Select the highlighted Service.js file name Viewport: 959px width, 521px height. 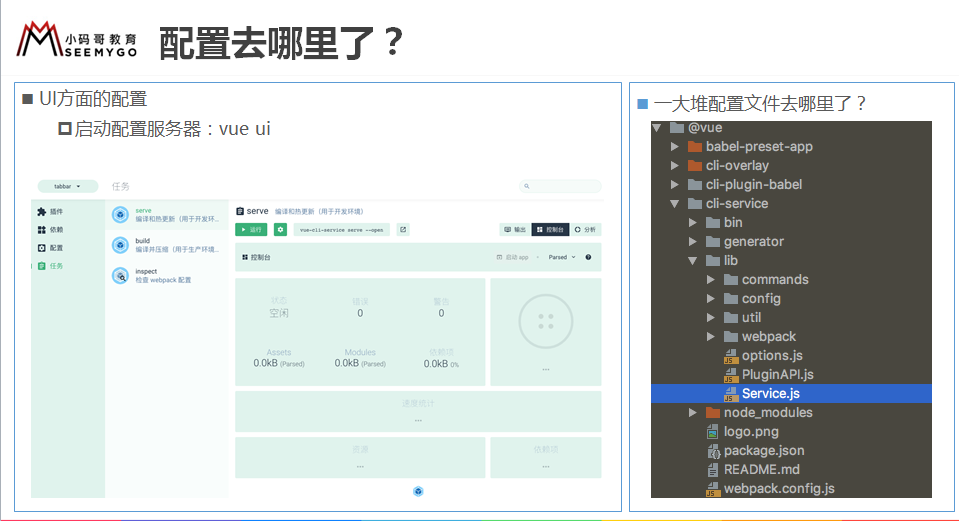tap(771, 394)
